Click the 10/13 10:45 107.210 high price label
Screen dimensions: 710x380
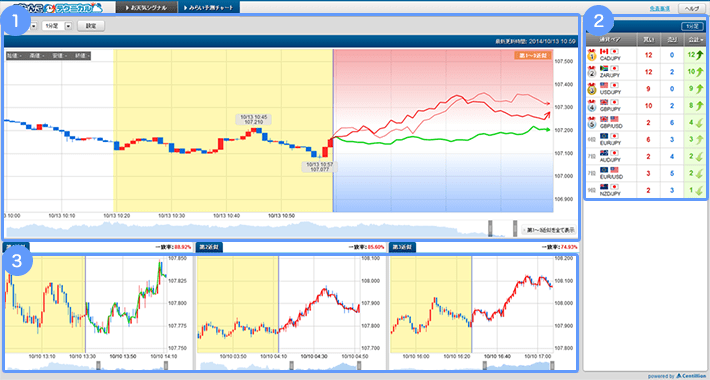tap(254, 119)
